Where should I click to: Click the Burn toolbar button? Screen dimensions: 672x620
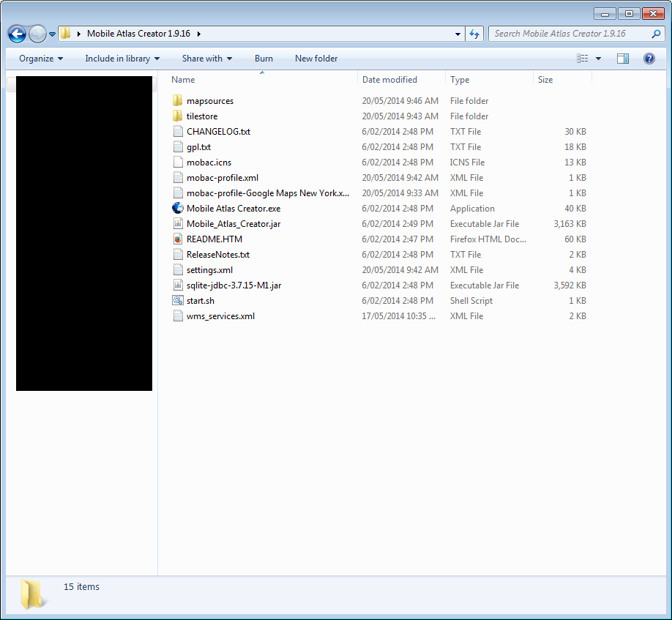pos(264,59)
